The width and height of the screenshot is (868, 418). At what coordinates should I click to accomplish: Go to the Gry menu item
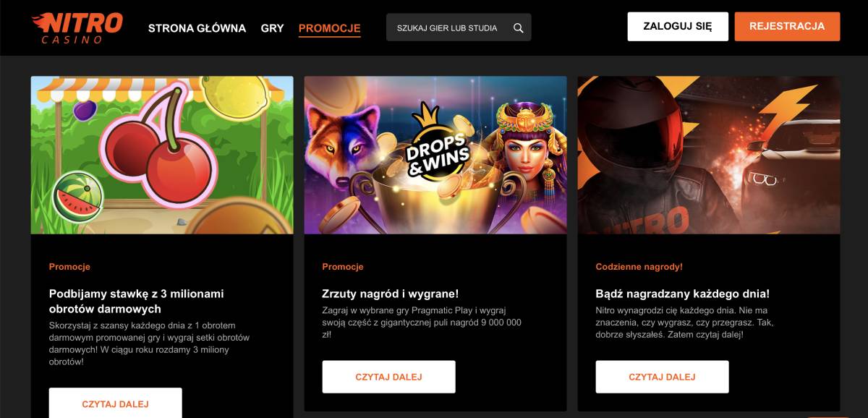272,28
